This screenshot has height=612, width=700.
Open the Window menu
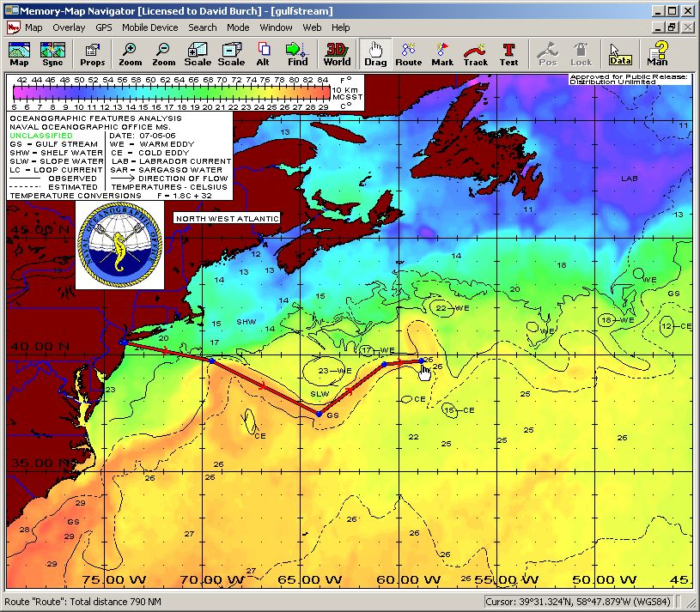click(x=276, y=27)
